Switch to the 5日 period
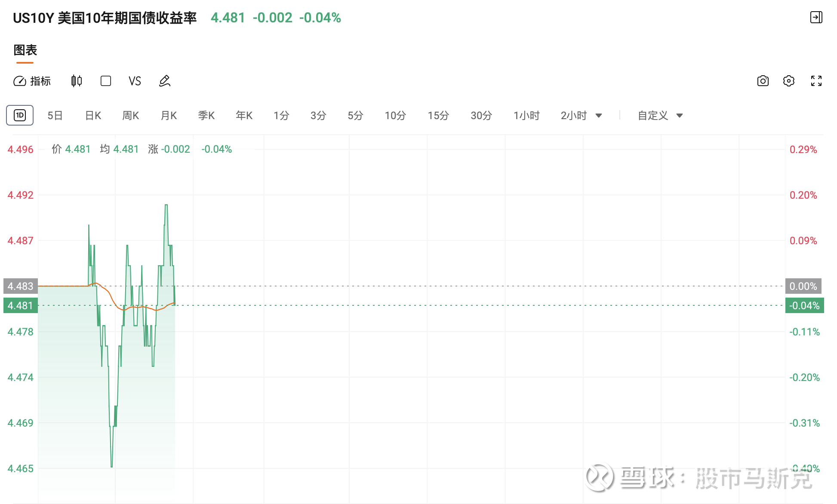This screenshot has height=504, width=837. [55, 115]
